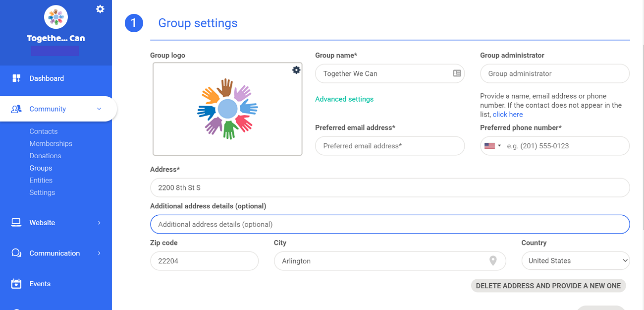
Task: Expand the Website menu chevron
Action: point(99,222)
